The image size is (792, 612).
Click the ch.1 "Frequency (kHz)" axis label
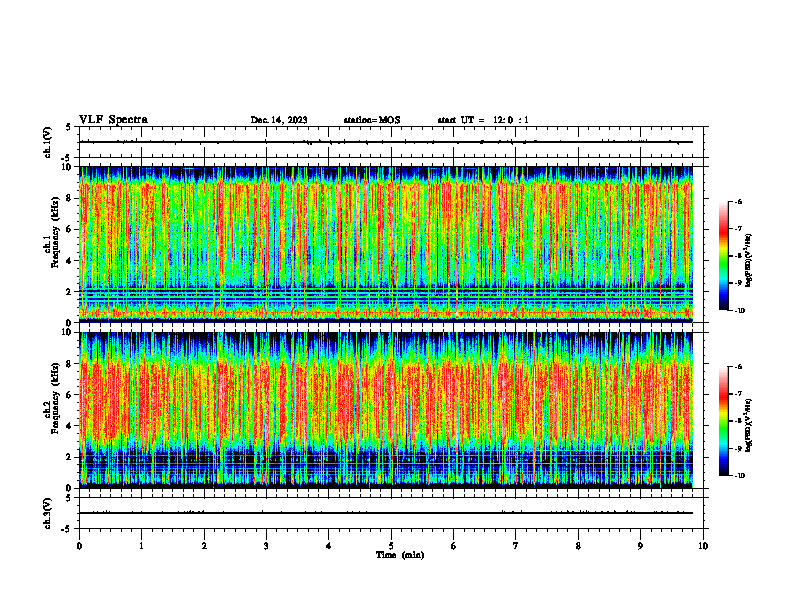55,232
